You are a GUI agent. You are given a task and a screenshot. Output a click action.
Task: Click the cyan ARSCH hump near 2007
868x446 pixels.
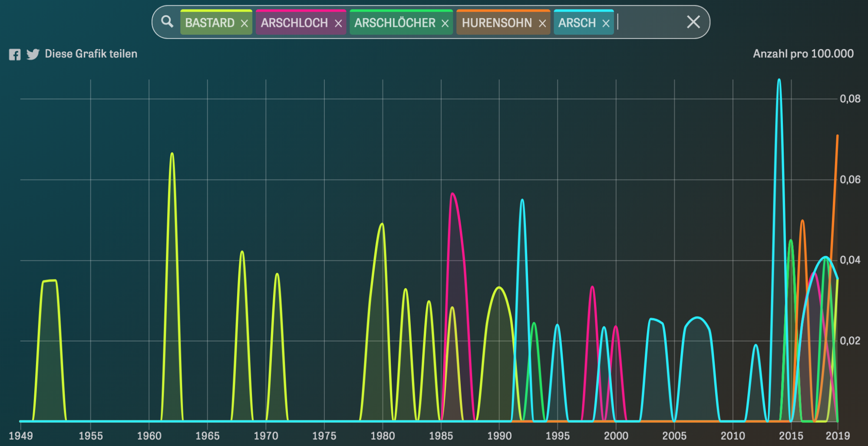pyautogui.click(x=697, y=318)
